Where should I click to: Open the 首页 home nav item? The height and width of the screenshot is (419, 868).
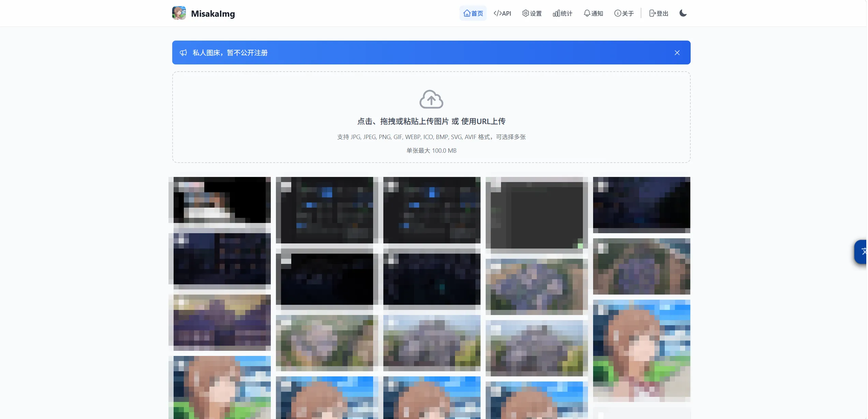pyautogui.click(x=473, y=13)
